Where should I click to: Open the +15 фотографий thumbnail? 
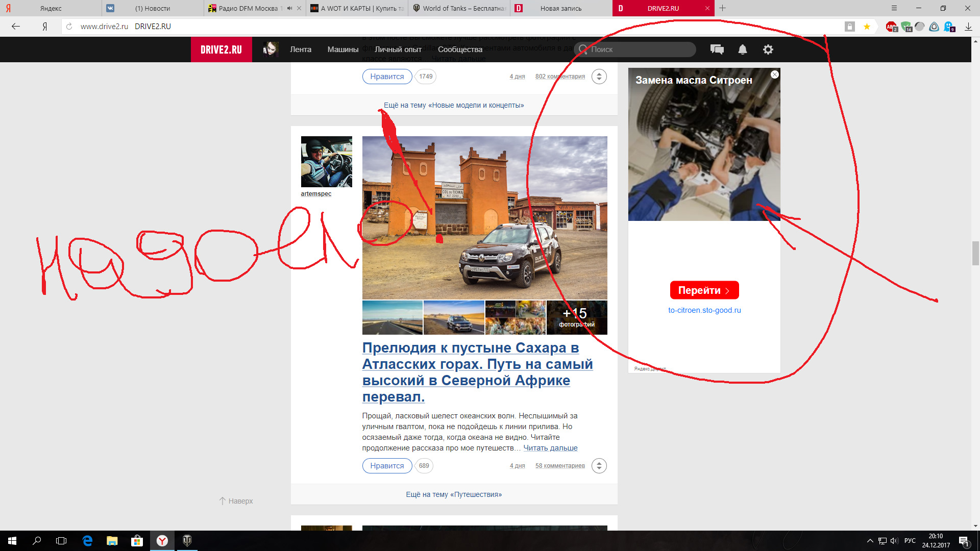[x=577, y=318]
